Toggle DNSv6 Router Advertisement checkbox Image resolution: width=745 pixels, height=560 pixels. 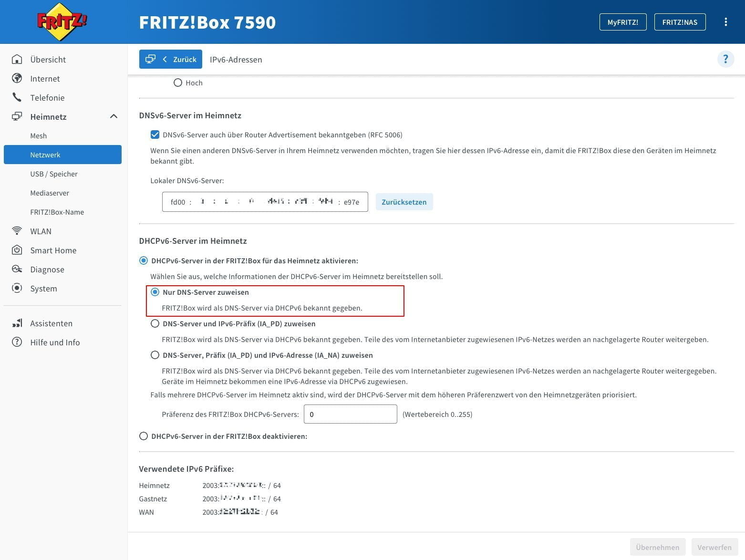(x=155, y=135)
